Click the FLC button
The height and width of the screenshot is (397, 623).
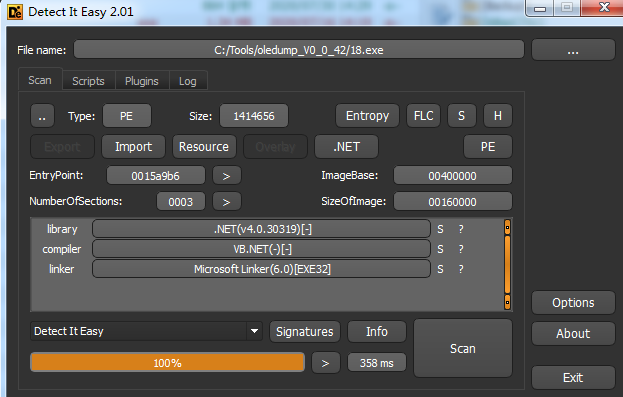point(424,116)
